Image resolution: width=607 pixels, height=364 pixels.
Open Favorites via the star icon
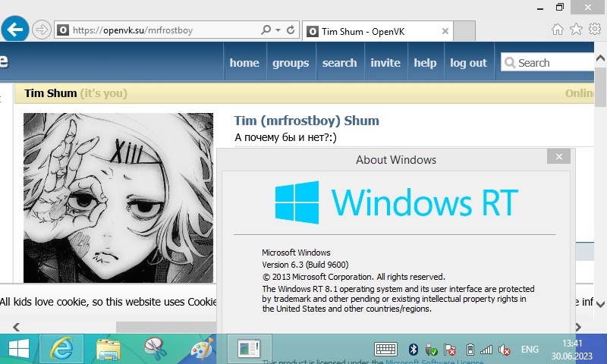point(576,29)
